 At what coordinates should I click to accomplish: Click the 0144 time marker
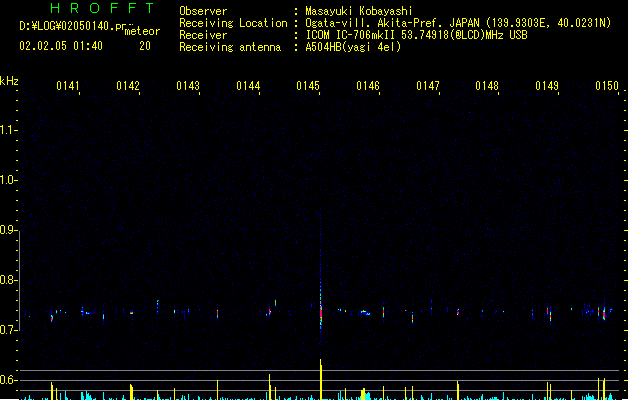[x=248, y=86]
